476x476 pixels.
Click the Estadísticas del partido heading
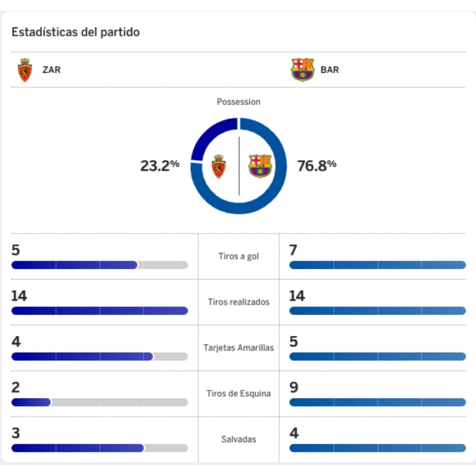tap(75, 32)
